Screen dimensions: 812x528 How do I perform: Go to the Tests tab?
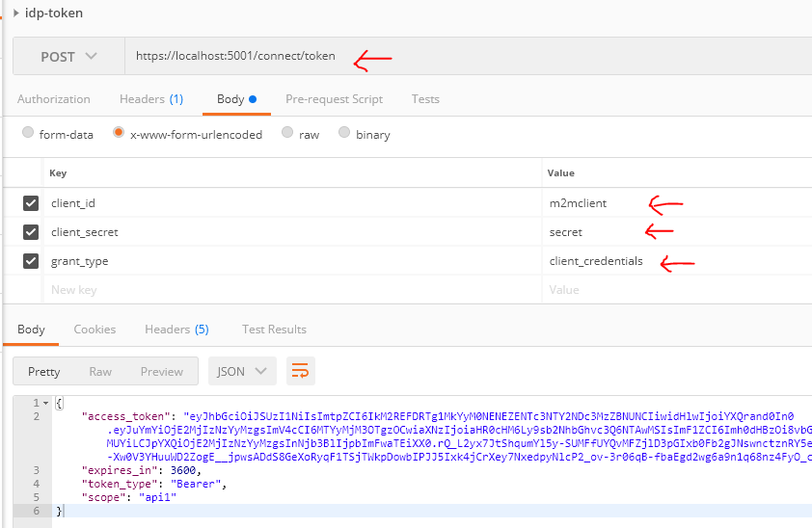[425, 99]
